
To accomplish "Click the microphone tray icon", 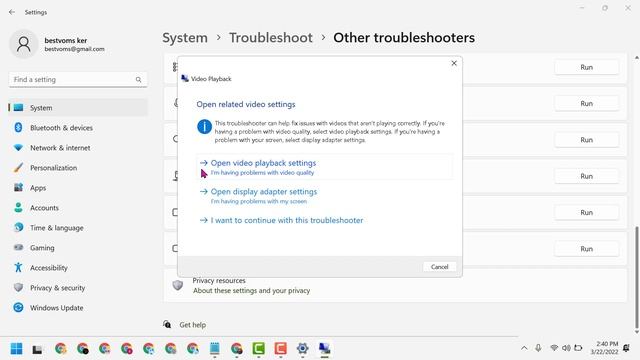I will coord(538,348).
